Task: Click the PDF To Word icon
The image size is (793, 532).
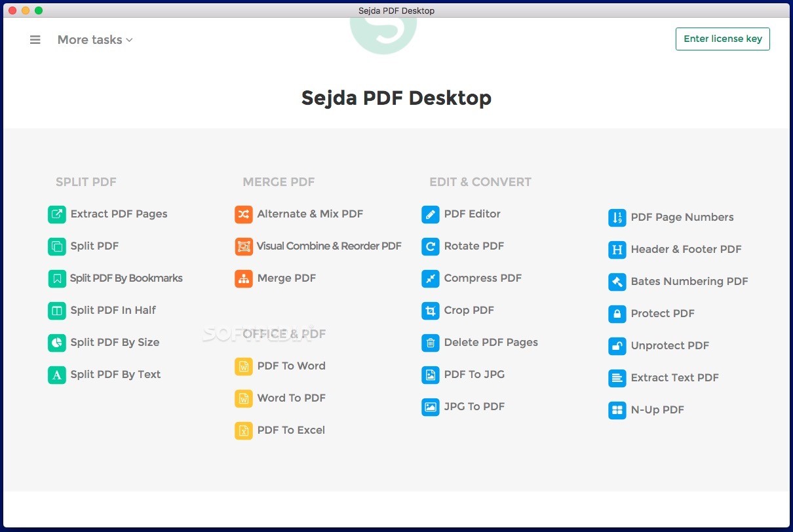Action: point(244,366)
